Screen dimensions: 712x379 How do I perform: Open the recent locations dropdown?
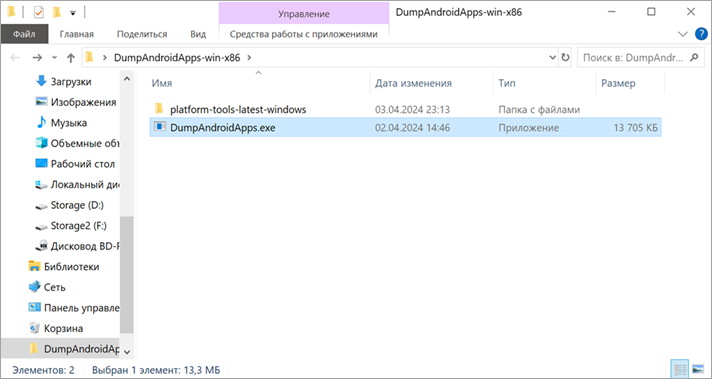pyautogui.click(x=54, y=58)
